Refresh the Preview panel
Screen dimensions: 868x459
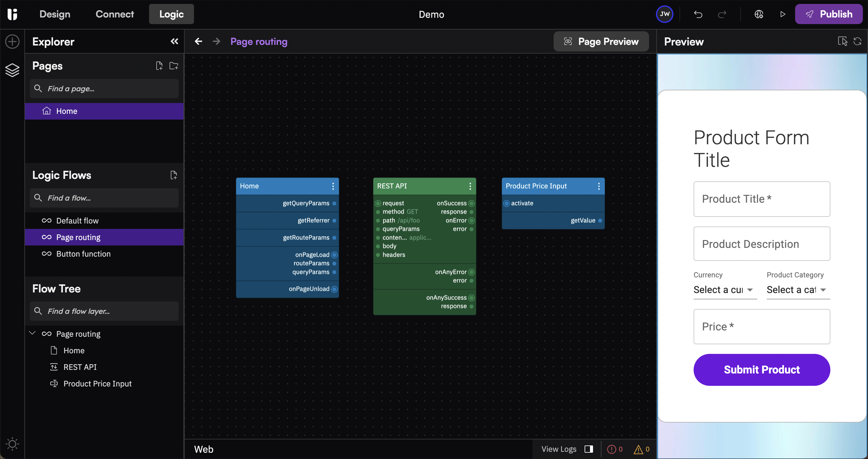click(857, 42)
